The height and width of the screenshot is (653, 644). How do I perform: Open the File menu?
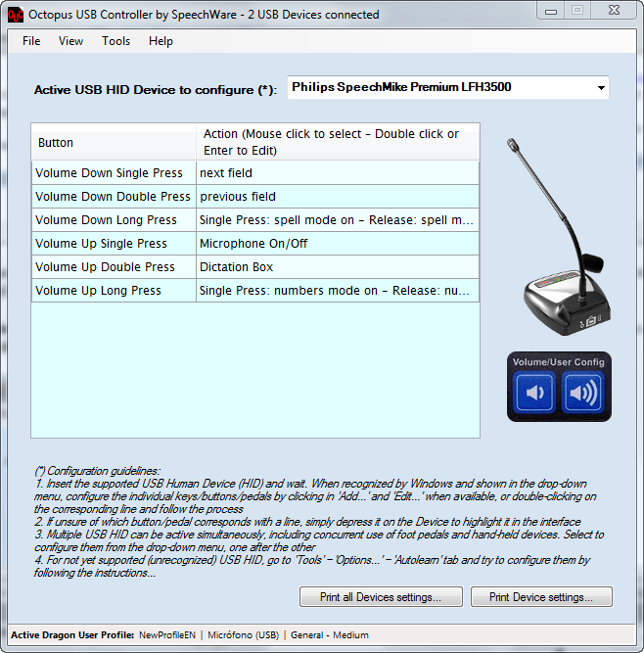point(31,41)
